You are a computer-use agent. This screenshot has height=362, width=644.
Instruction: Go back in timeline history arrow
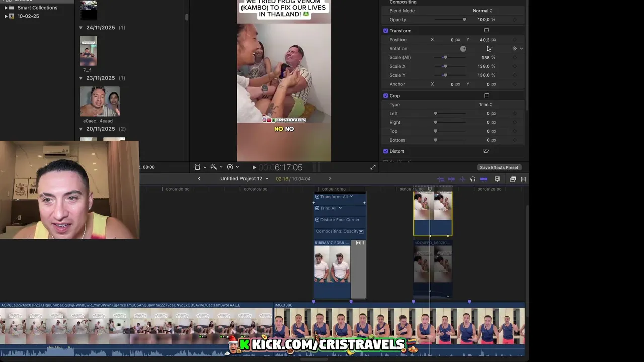tap(199, 179)
